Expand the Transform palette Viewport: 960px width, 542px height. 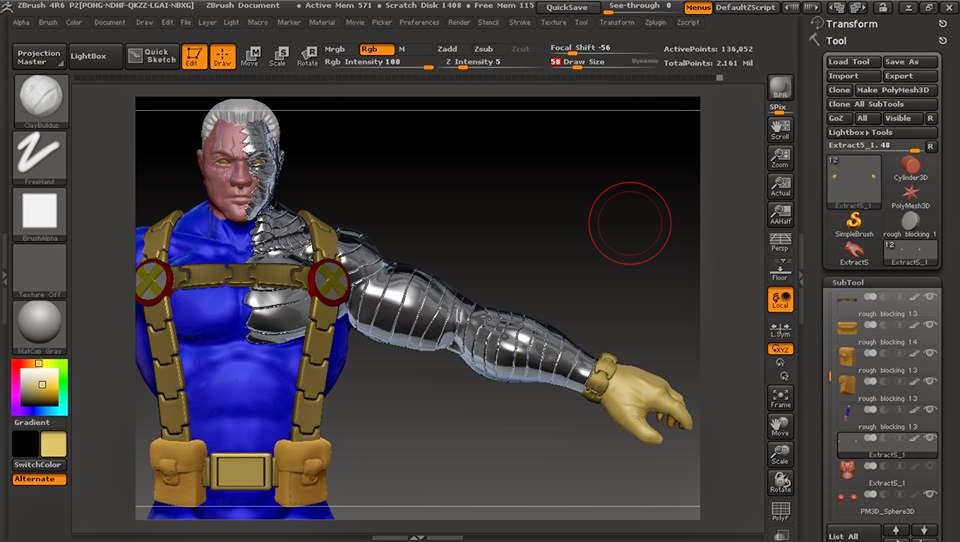tap(851, 24)
